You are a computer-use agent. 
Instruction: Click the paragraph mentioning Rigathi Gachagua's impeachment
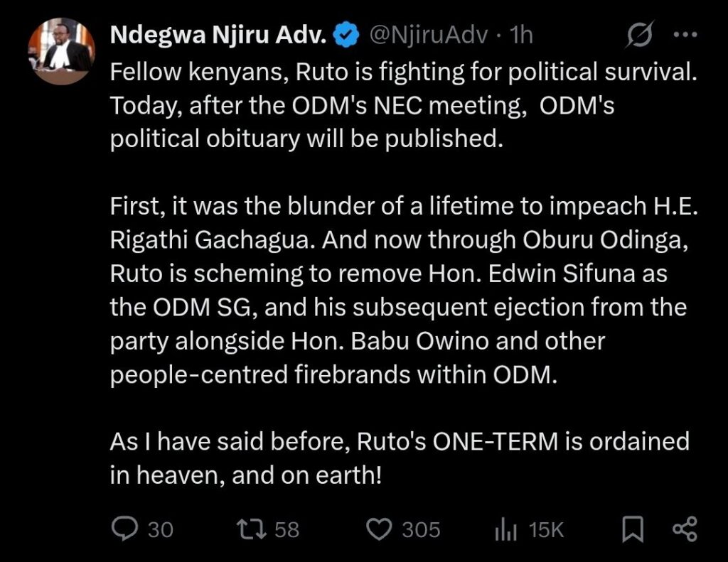click(398, 291)
